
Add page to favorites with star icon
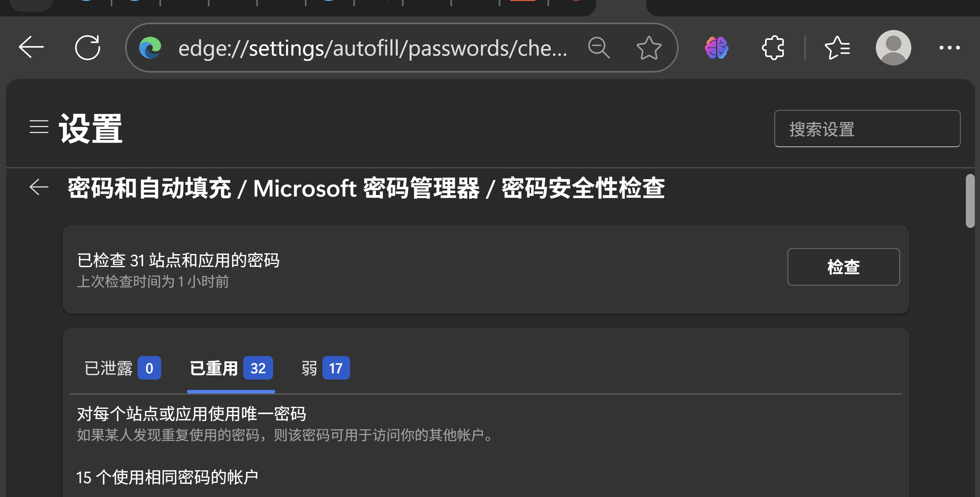(649, 48)
